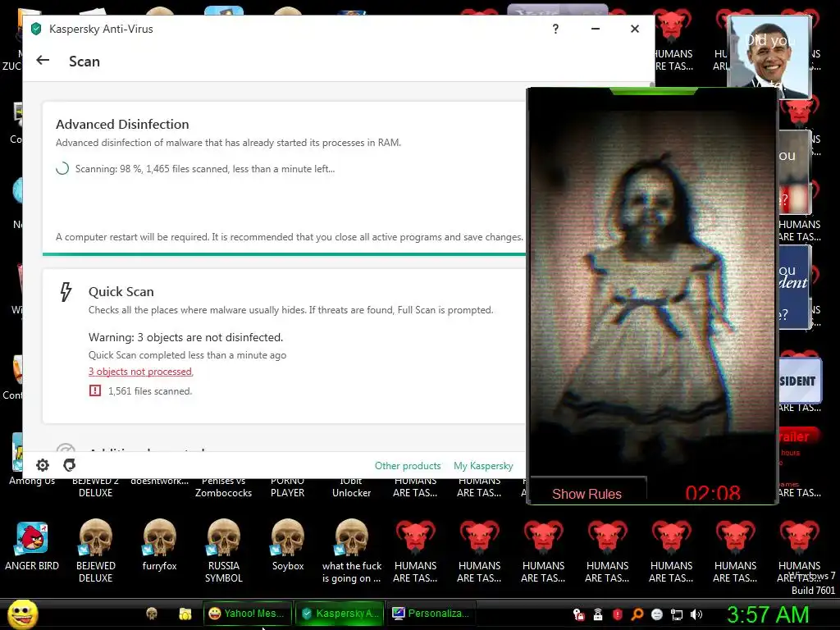Click the volume speaker tray icon

696,614
